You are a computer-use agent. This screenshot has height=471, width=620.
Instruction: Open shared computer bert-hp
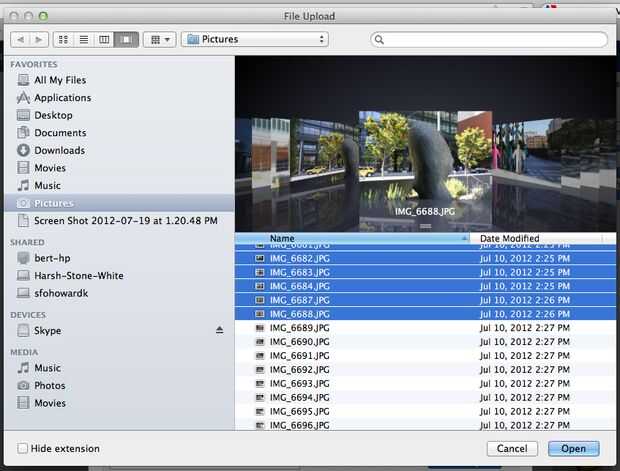point(119,258)
